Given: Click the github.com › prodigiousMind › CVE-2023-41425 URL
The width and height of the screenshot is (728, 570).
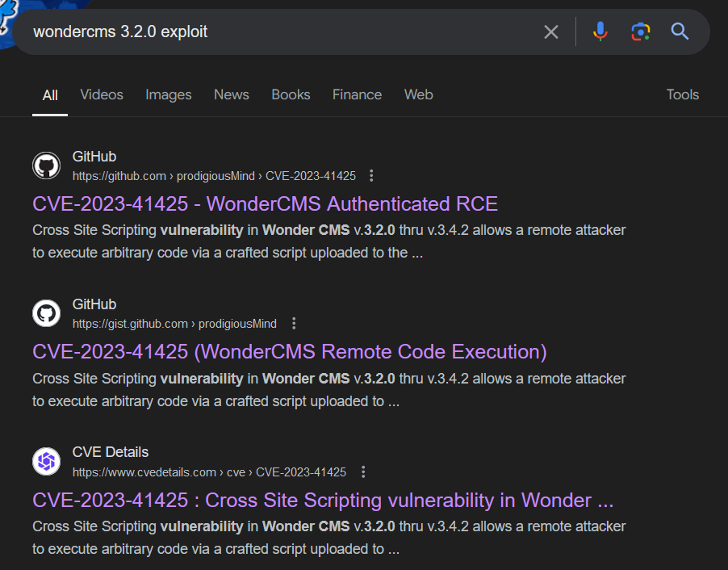Looking at the screenshot, I should [214, 176].
